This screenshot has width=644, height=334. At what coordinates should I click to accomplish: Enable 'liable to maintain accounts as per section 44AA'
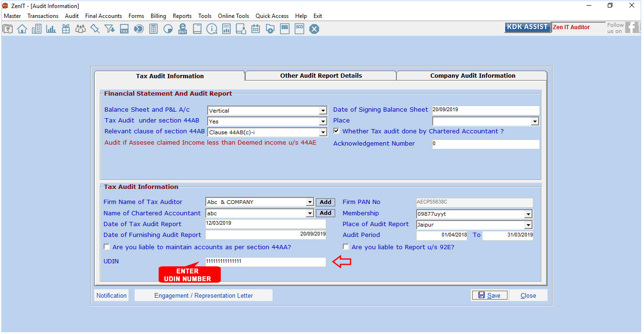[107, 247]
